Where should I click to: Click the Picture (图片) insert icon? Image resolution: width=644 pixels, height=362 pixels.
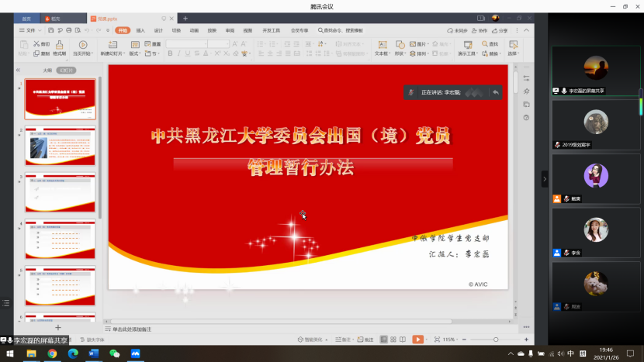pyautogui.click(x=413, y=44)
